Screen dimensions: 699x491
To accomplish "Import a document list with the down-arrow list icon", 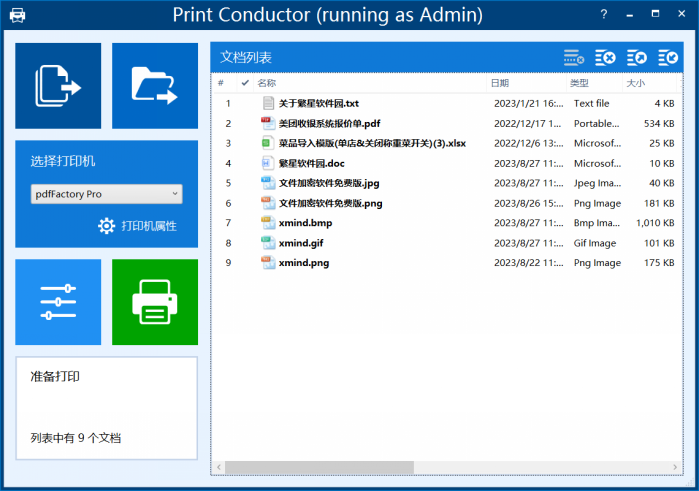I will coord(668,58).
